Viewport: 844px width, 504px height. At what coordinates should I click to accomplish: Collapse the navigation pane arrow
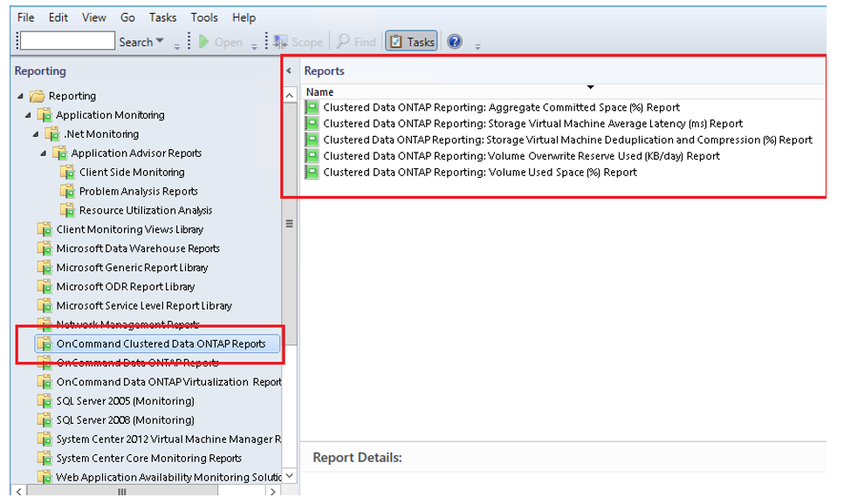(x=289, y=71)
